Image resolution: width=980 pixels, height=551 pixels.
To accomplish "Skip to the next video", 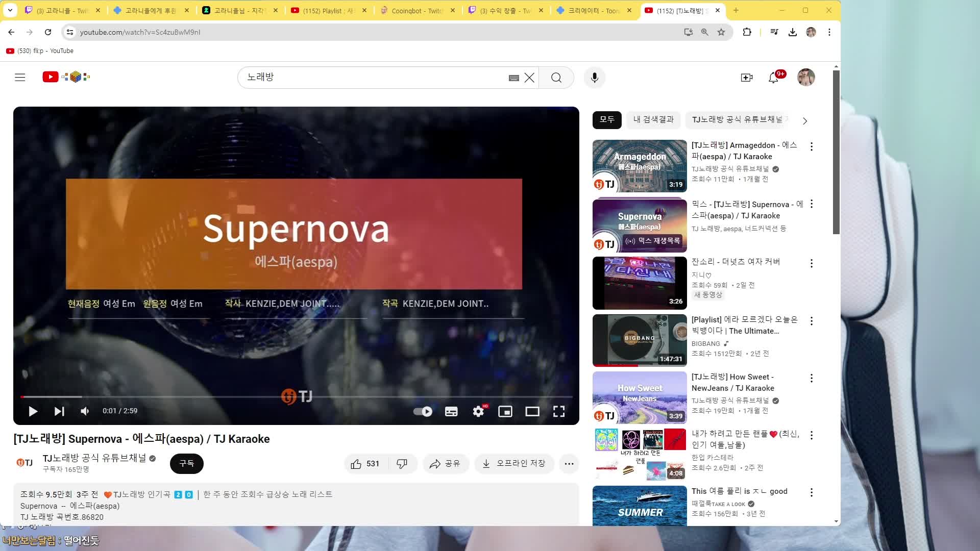I will [x=59, y=411].
